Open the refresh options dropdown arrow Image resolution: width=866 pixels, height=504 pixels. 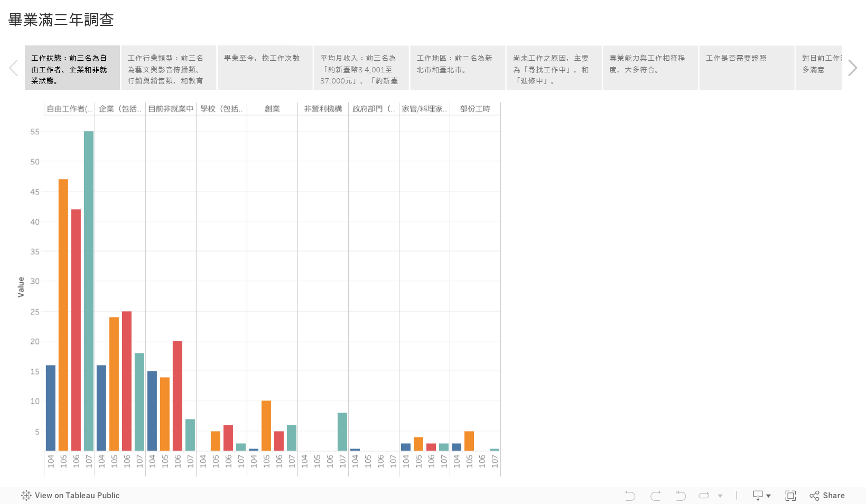pos(720,496)
